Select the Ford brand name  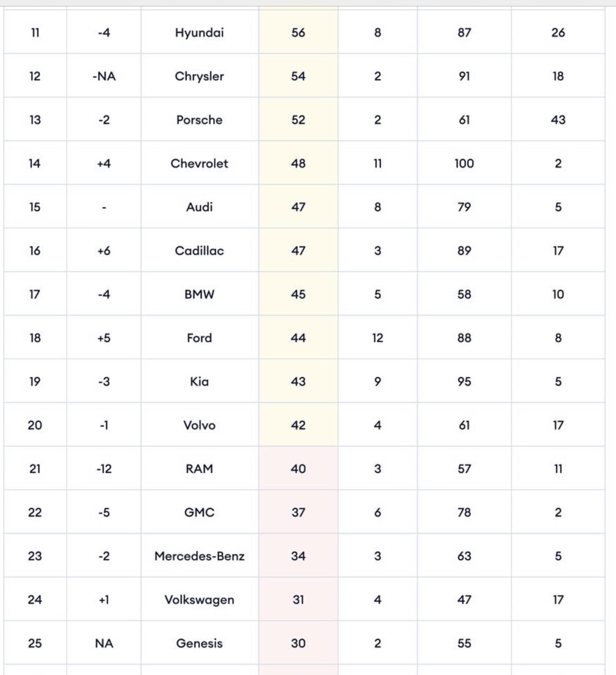[x=200, y=338]
